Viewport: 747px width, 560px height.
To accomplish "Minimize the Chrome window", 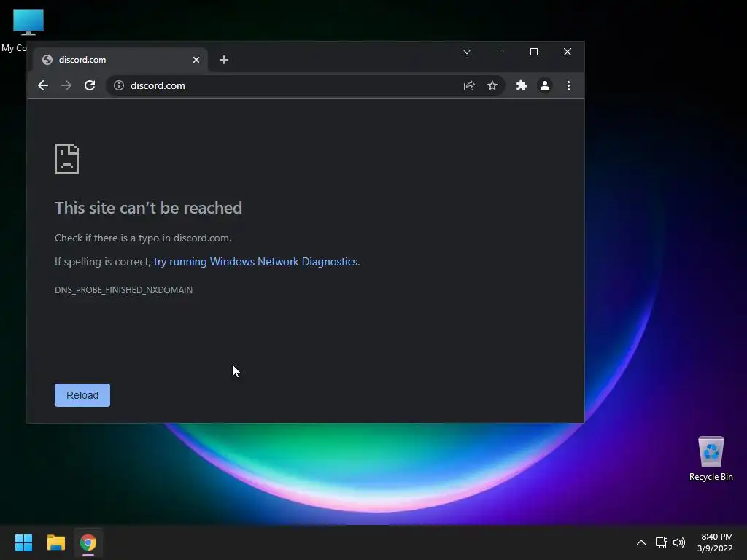I will 500,52.
